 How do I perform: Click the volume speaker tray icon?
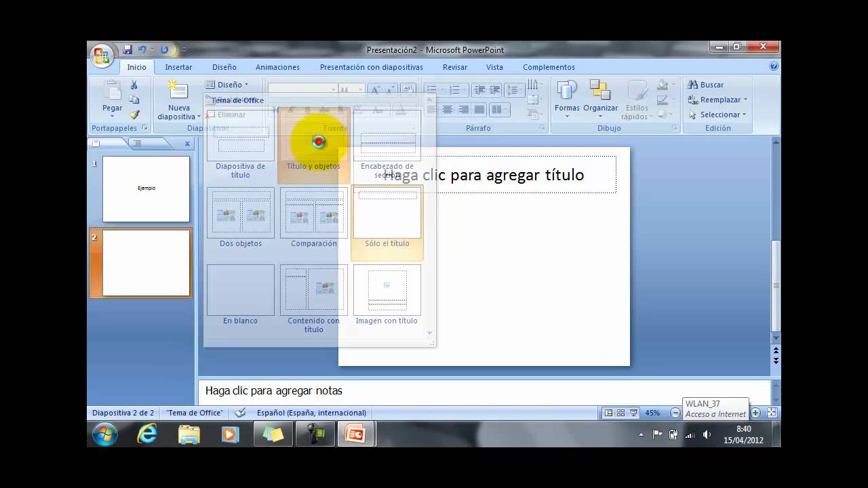click(707, 434)
